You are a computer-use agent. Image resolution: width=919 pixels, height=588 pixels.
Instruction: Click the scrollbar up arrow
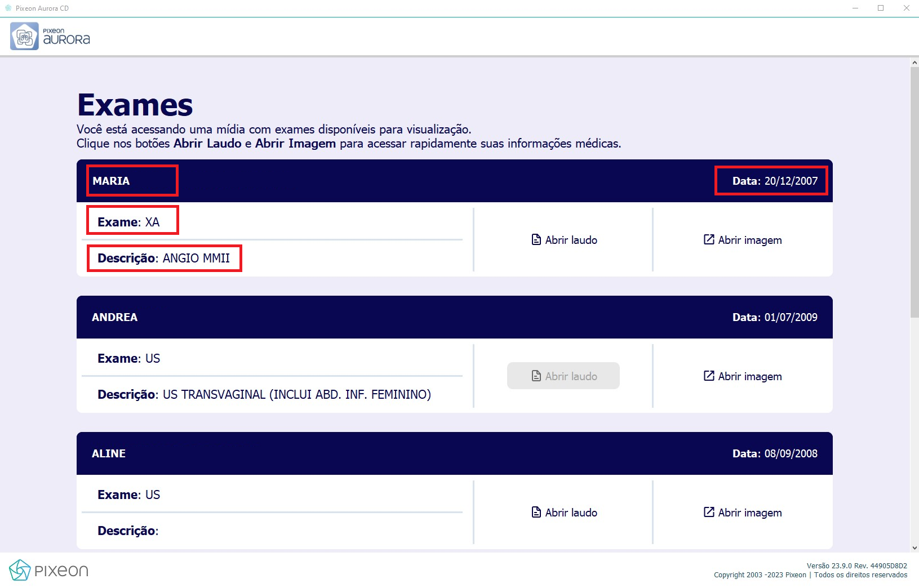[x=914, y=63]
